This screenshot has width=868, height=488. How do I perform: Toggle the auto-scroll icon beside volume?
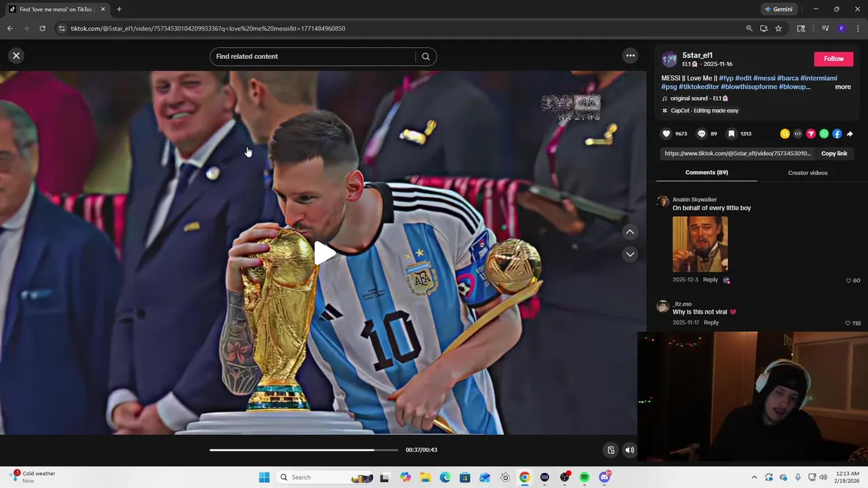point(611,450)
